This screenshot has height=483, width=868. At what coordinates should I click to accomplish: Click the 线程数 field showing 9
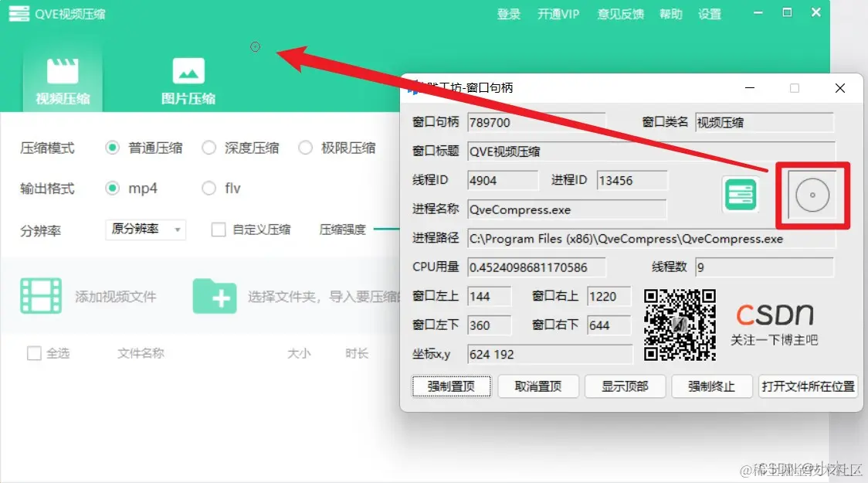tap(764, 267)
